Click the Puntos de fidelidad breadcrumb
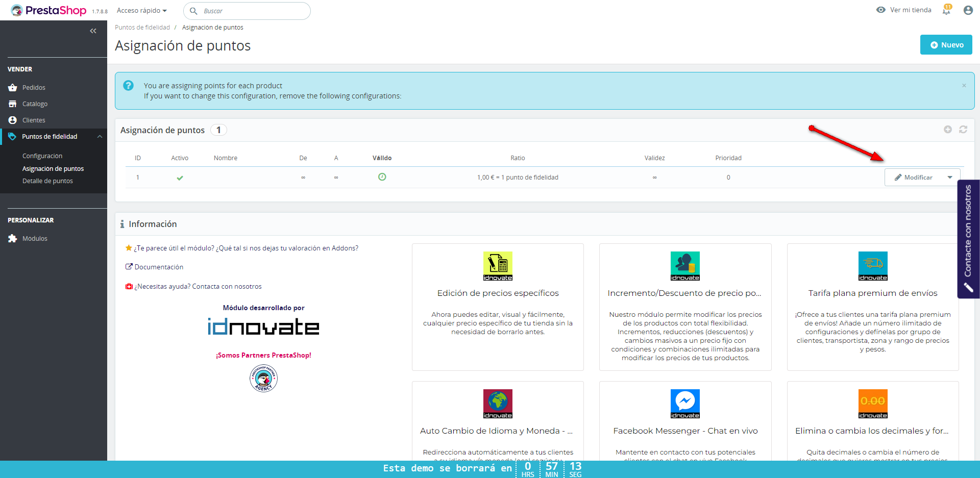 (x=142, y=28)
